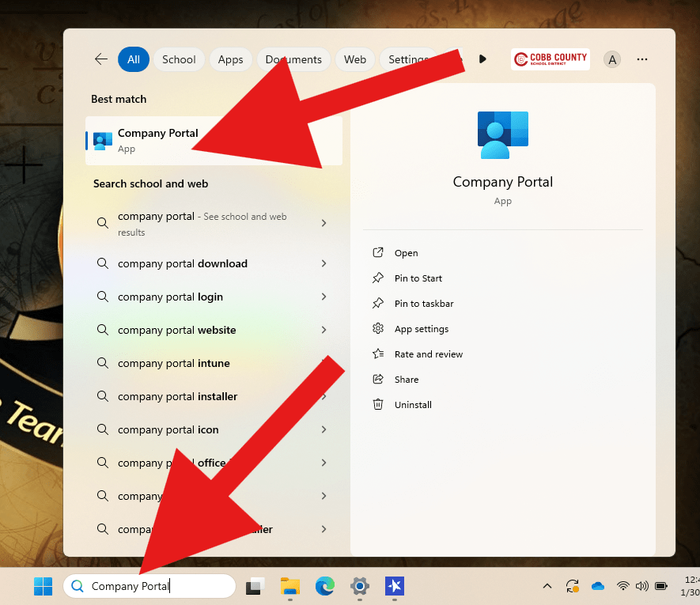Open the three-dot more options menu
This screenshot has height=605, width=700.
(642, 59)
